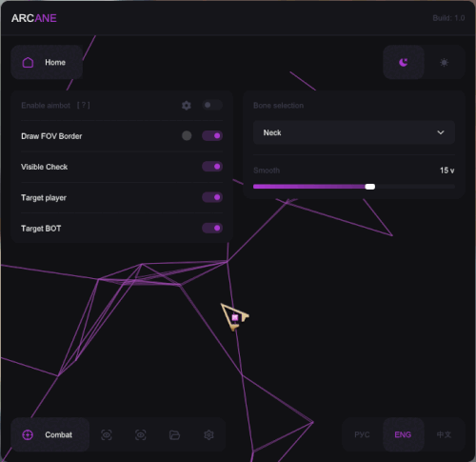
Task: Click the Home icon in the header
Action: click(x=28, y=62)
